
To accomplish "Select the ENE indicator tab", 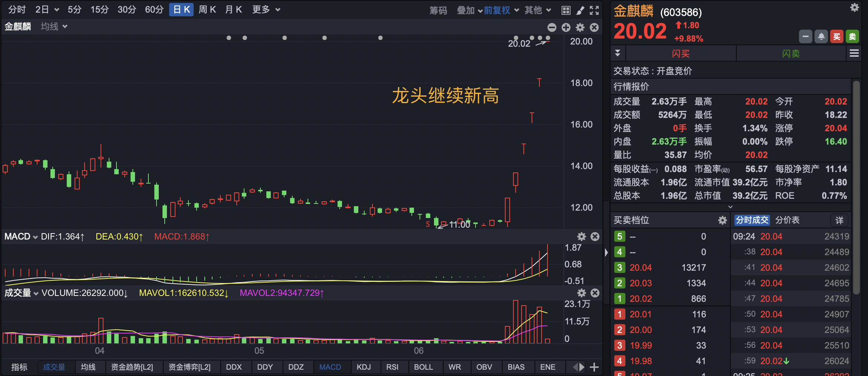I will (548, 367).
